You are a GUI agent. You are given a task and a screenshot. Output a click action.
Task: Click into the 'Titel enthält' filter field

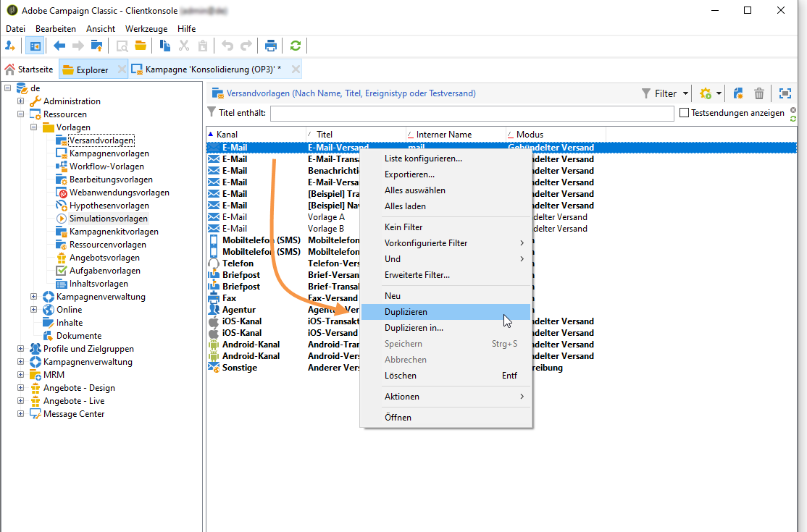click(x=472, y=114)
